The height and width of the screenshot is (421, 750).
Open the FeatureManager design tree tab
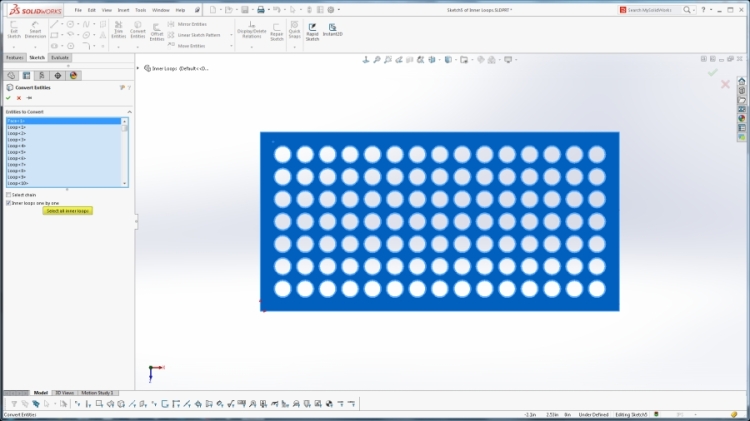[x=11, y=76]
